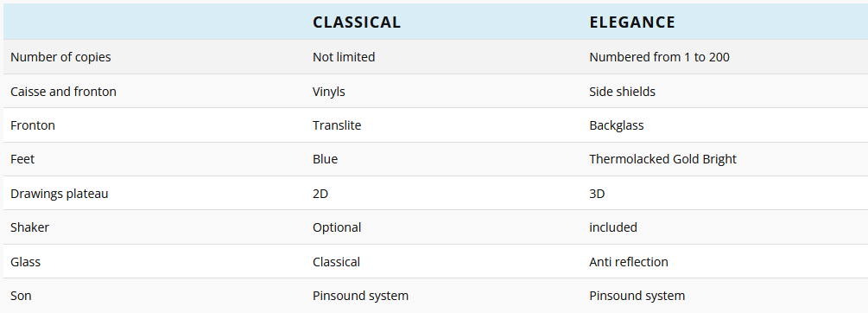Select the 'Drawings plateau' row label
The width and height of the screenshot is (868, 313).
(x=60, y=194)
